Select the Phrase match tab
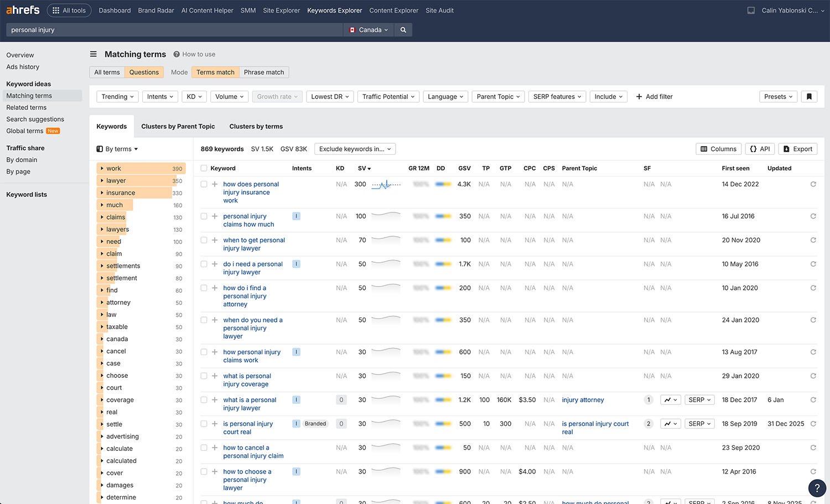This screenshot has height=504, width=830. [x=264, y=72]
